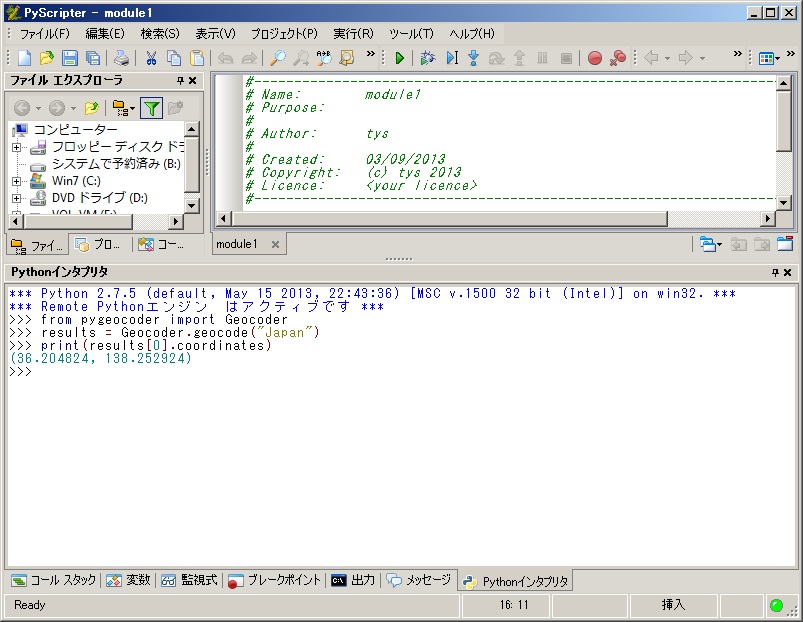Click the Print icon in toolbar
Screen dimensions: 803x622
pyautogui.click(x=120, y=58)
